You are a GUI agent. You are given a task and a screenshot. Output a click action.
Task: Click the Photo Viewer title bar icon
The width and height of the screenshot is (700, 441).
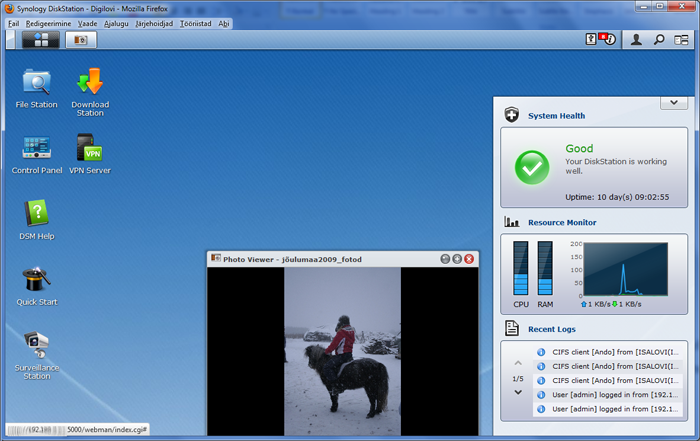click(216, 258)
